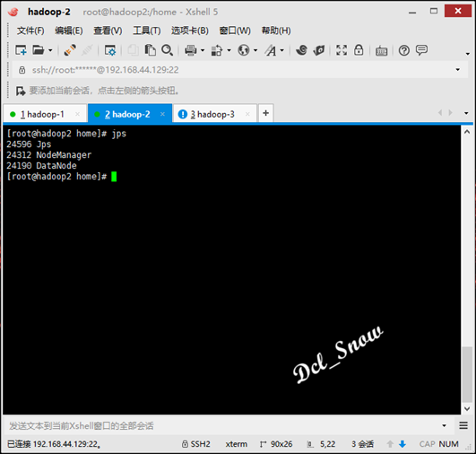Expand the Open folder dropdown arrow

point(50,50)
